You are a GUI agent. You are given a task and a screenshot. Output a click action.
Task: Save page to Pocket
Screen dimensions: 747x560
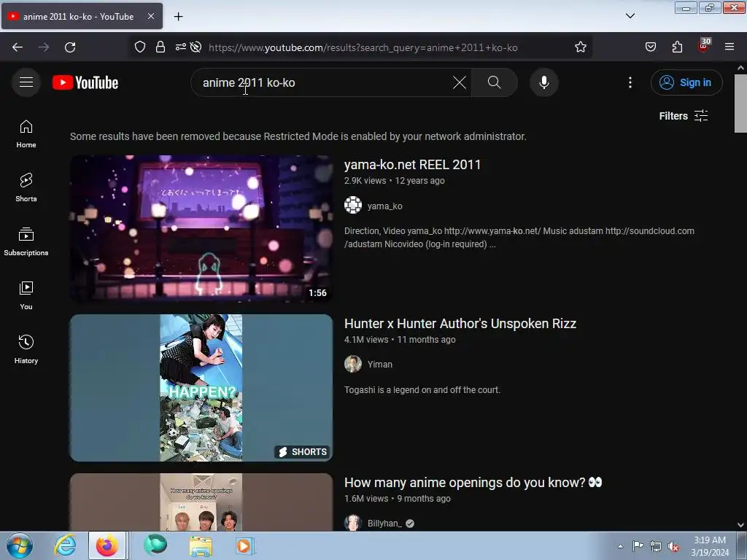pos(650,47)
